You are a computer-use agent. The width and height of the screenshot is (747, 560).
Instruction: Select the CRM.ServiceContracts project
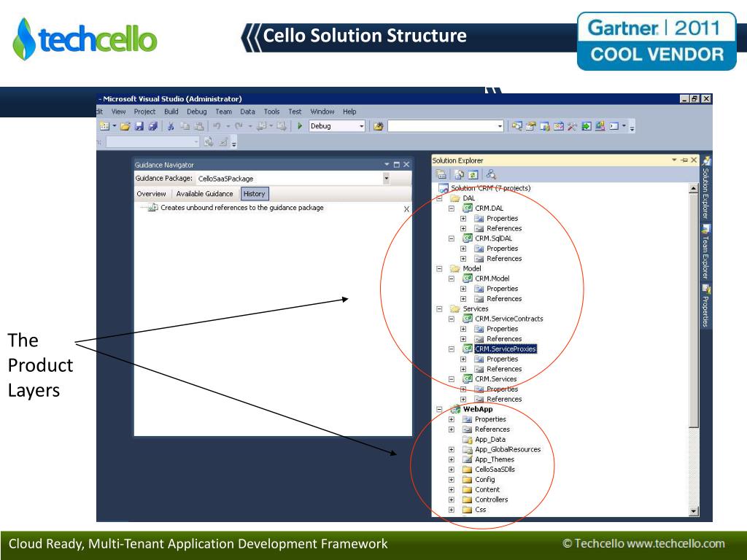(508, 319)
